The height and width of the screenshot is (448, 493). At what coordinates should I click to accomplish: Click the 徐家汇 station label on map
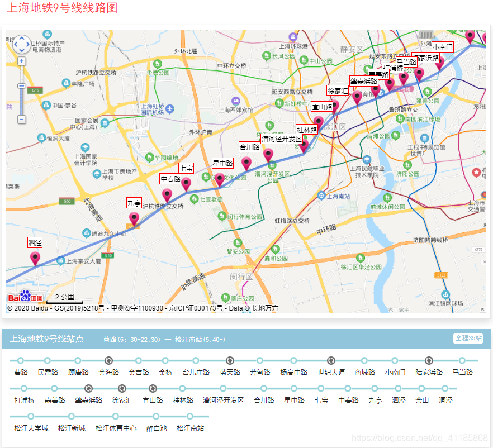(x=338, y=91)
